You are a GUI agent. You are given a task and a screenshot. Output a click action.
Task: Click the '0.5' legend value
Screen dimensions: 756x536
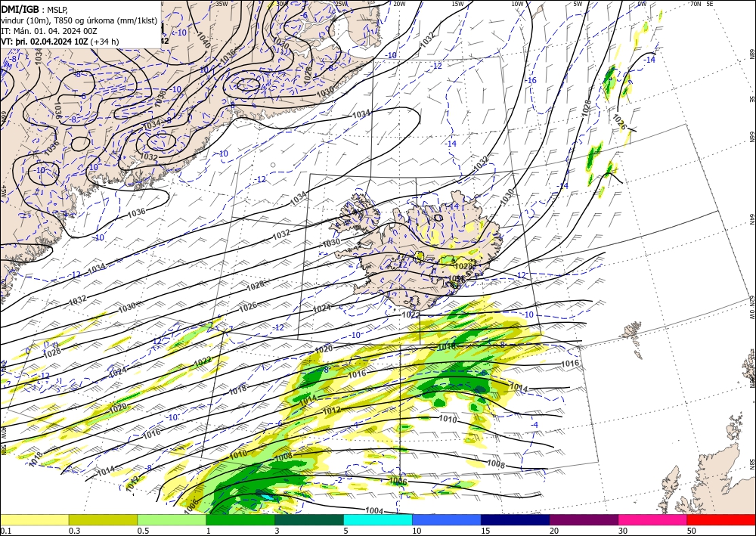pyautogui.click(x=142, y=531)
